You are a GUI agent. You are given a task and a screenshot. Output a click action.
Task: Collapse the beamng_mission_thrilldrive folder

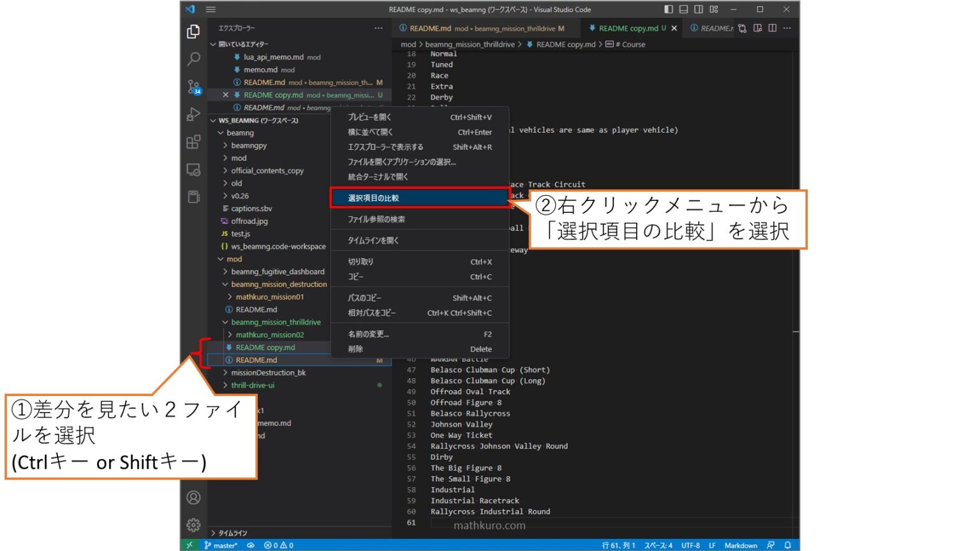click(x=276, y=323)
